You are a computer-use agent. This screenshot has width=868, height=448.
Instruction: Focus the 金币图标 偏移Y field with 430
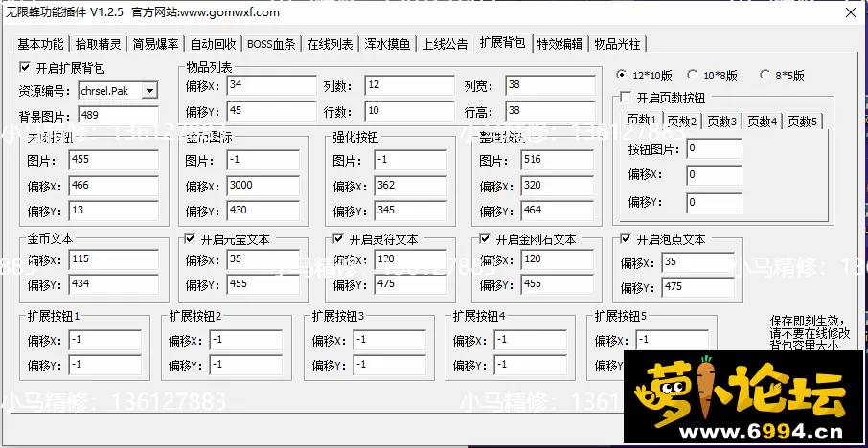point(263,211)
